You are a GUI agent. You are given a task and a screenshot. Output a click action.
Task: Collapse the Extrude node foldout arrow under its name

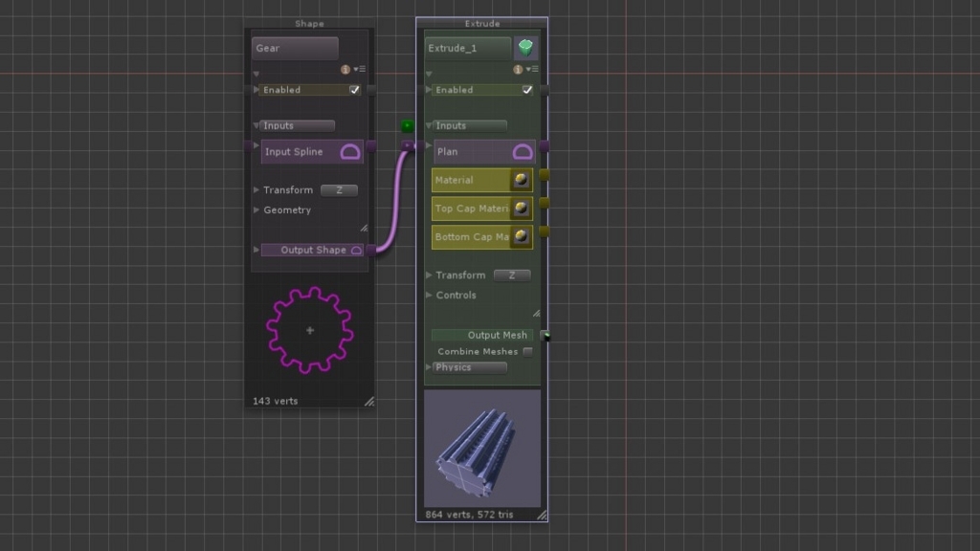(x=429, y=74)
